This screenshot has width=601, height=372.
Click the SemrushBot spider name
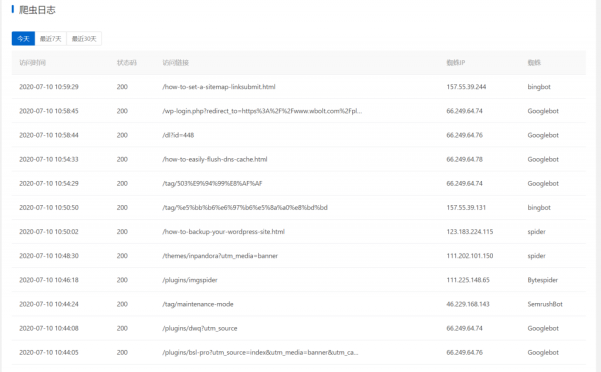point(545,304)
